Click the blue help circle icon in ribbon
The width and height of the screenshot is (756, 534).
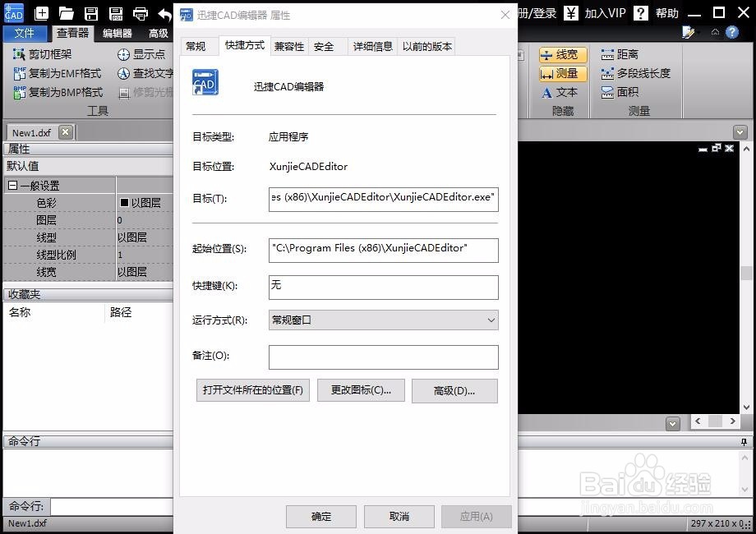click(x=732, y=32)
